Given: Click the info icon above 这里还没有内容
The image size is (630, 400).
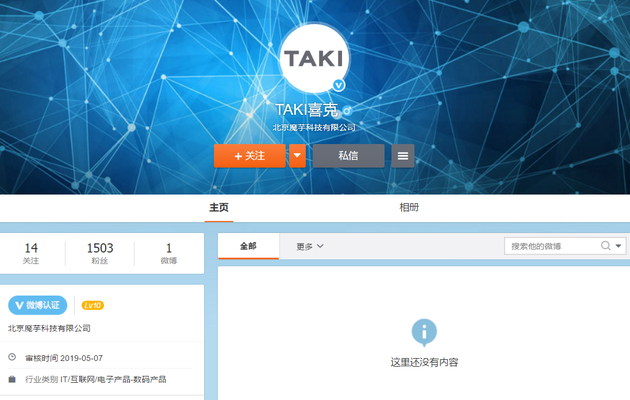Looking at the screenshot, I should pos(424,333).
